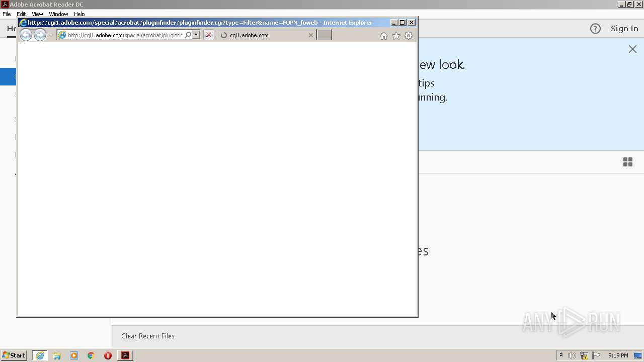Screen dimensions: 644x362
Task: Open File Explorer from the taskbar
Action: pos(57,355)
